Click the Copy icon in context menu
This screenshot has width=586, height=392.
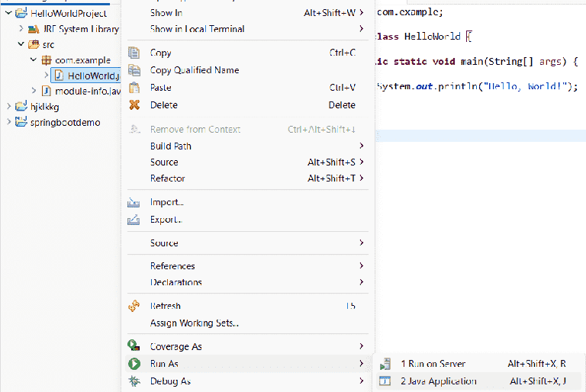[x=134, y=53]
